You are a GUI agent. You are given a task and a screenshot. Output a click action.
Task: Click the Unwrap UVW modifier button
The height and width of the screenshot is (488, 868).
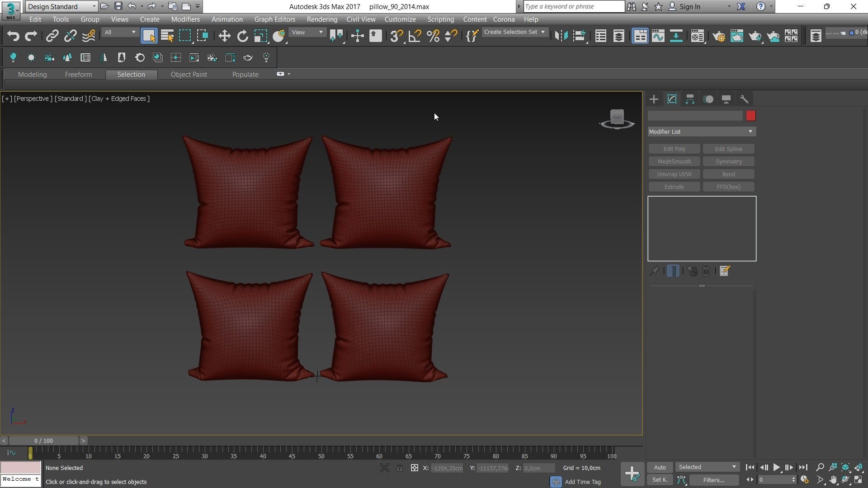pyautogui.click(x=674, y=174)
